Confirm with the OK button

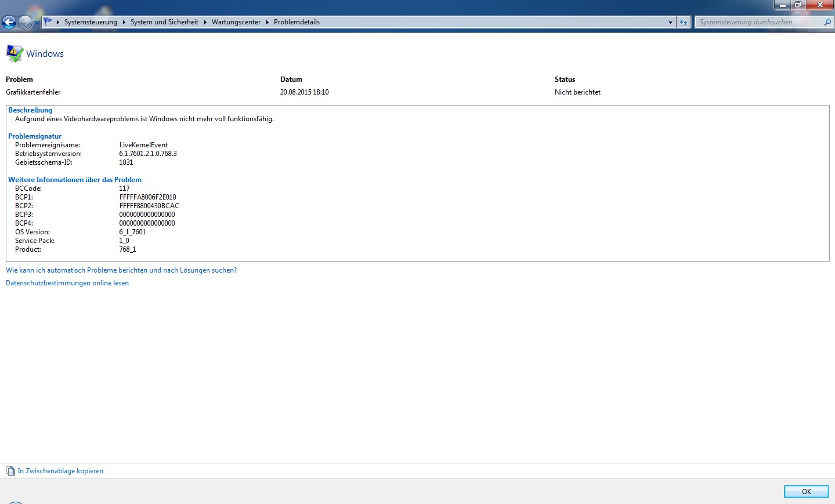tap(807, 491)
